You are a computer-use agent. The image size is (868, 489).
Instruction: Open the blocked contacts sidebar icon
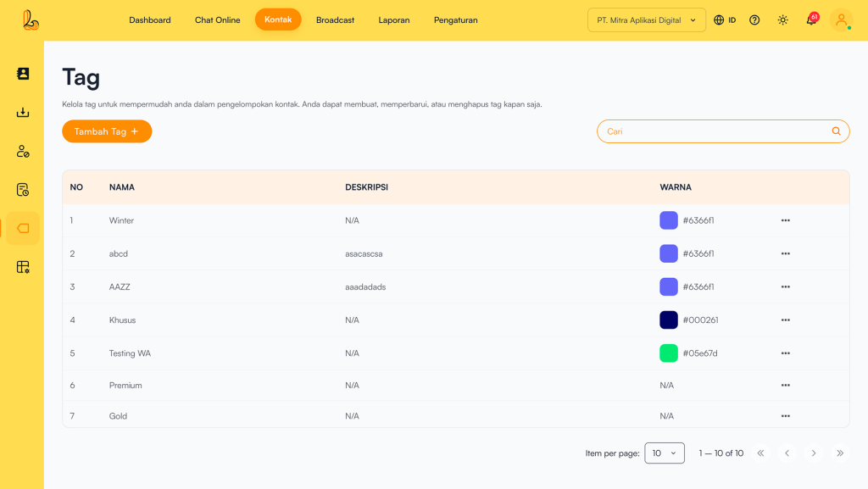pyautogui.click(x=23, y=152)
